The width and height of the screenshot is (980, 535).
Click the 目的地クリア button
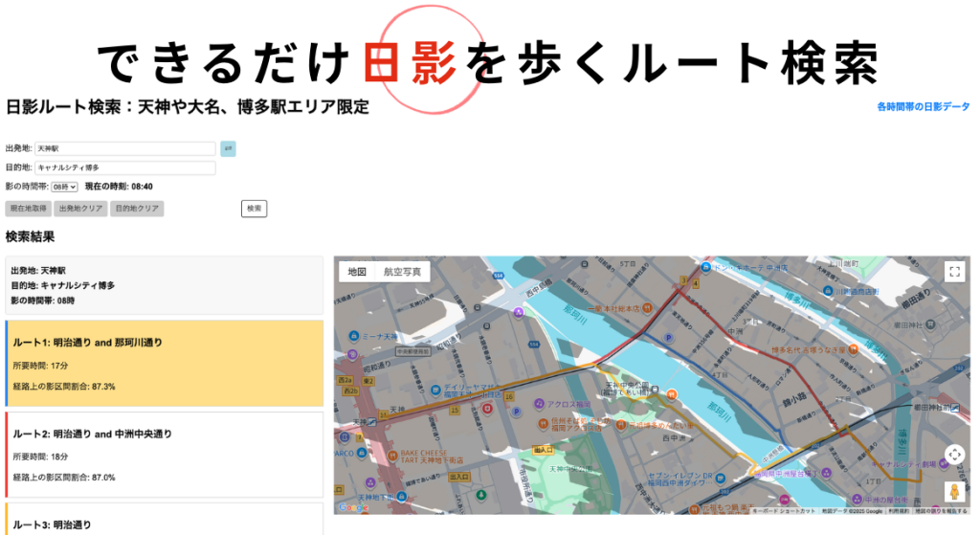coord(137,209)
